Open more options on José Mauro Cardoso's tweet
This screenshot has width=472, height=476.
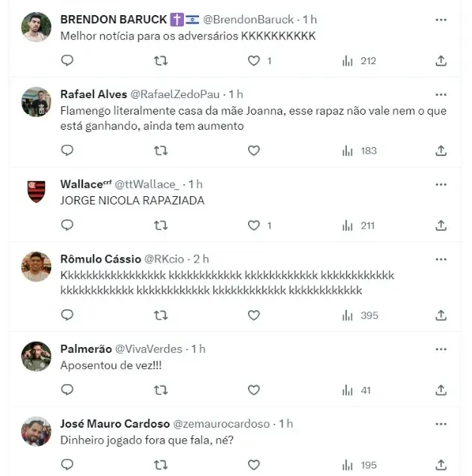click(x=441, y=423)
